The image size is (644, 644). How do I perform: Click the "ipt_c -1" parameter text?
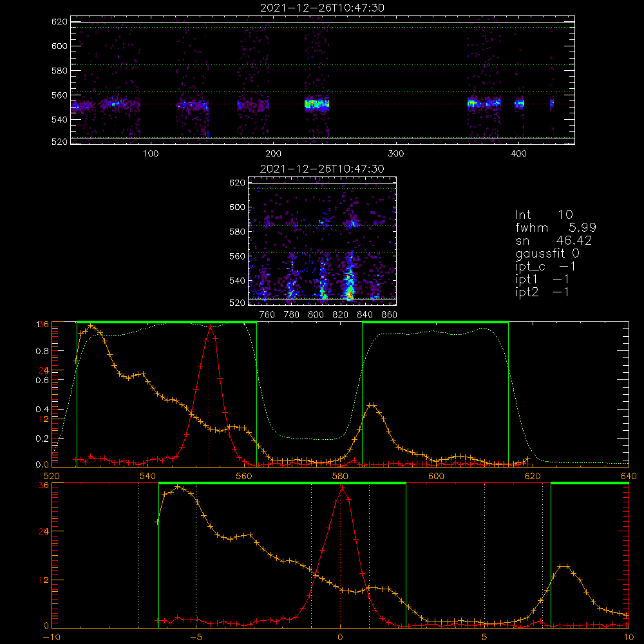545,267
